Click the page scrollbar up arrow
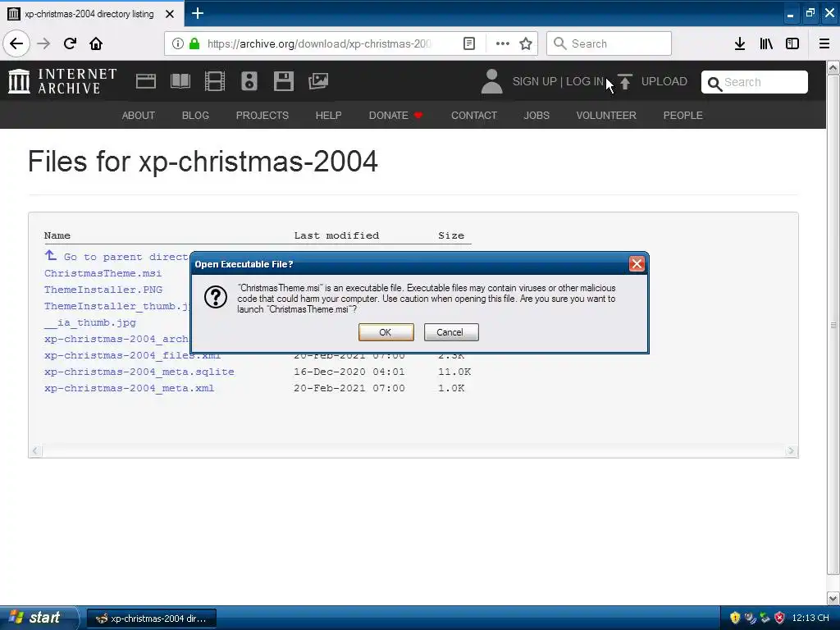 (833, 68)
